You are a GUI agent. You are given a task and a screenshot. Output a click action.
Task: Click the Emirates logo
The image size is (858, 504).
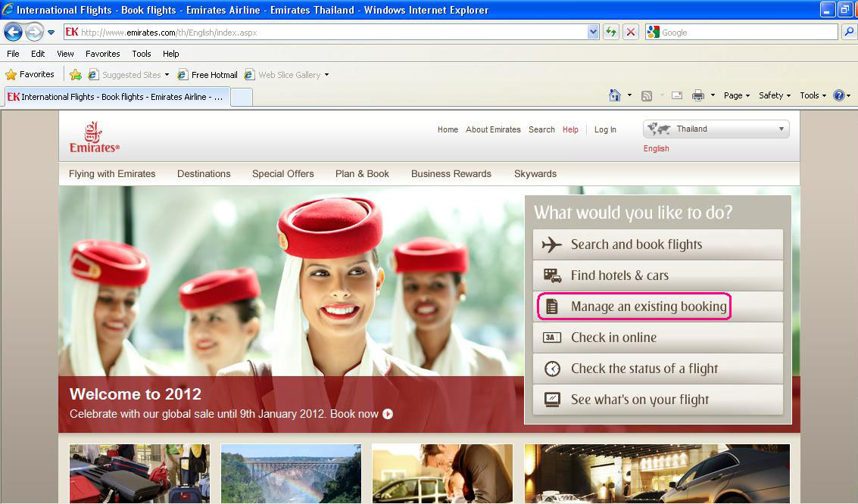[x=94, y=137]
